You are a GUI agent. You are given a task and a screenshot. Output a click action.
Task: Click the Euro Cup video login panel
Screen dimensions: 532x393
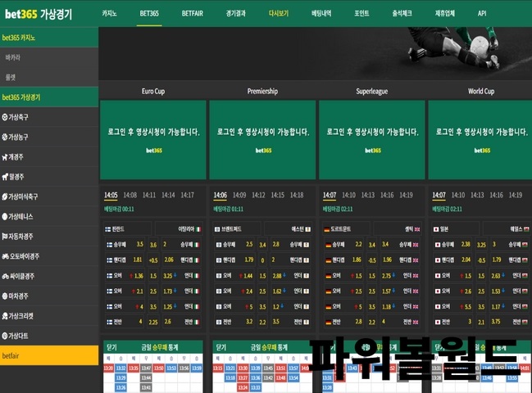(153, 139)
